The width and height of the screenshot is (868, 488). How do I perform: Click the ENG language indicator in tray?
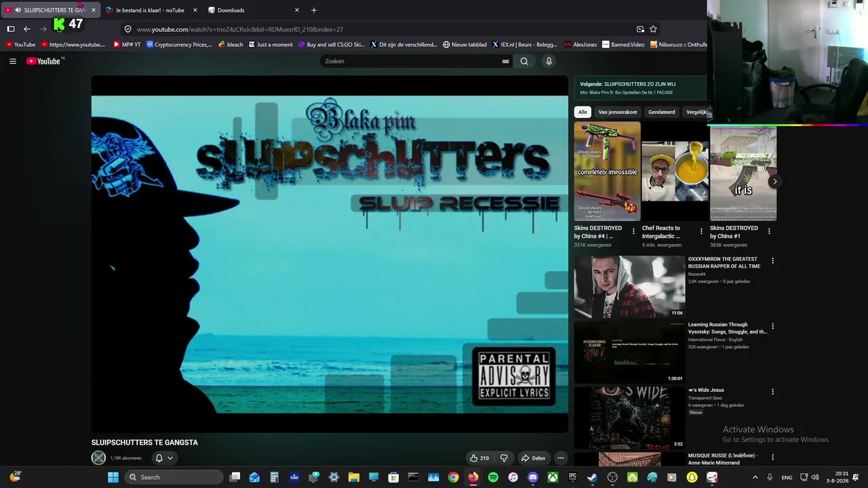point(787,477)
